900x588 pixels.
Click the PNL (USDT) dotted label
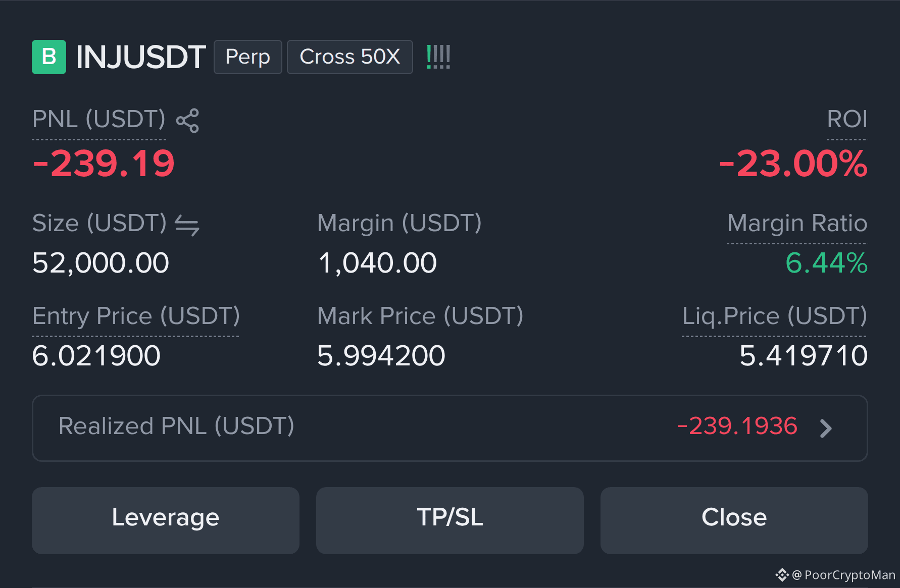[x=99, y=120]
